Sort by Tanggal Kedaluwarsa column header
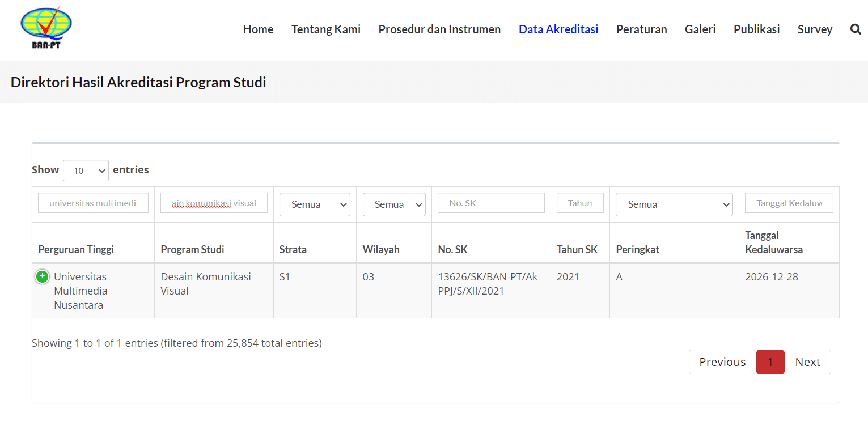Viewport: 868px width, 439px height. pyautogui.click(x=773, y=242)
